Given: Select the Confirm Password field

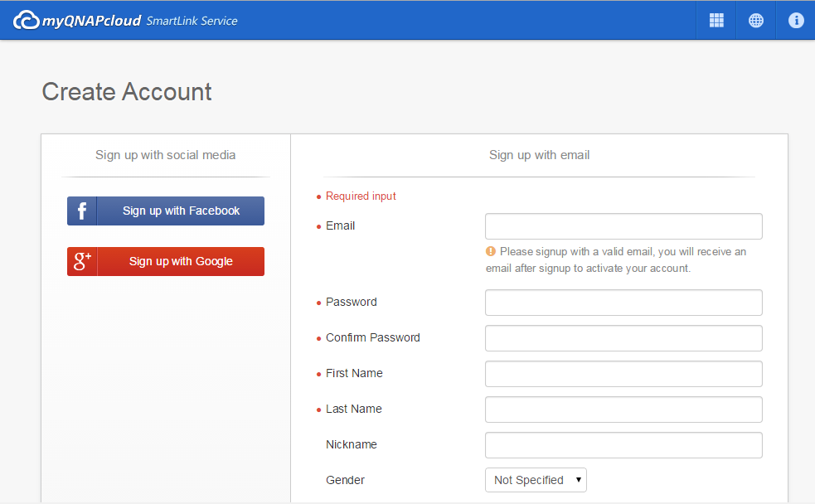Looking at the screenshot, I should point(623,338).
